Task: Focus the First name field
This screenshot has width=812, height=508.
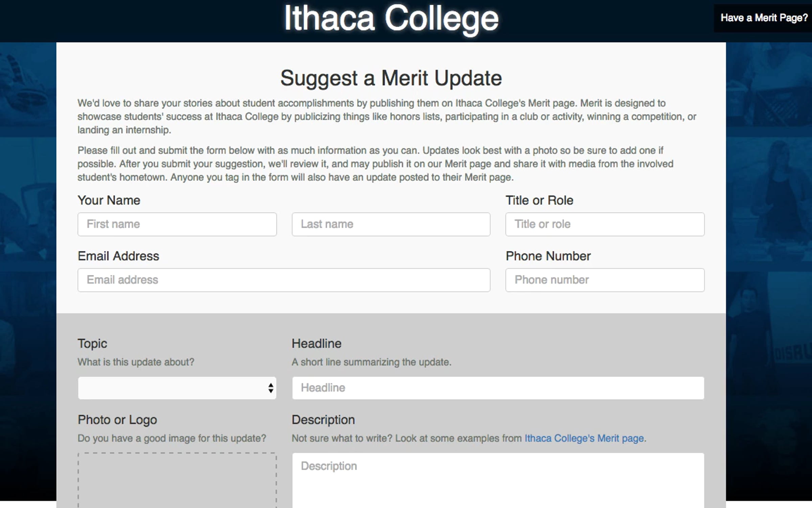Action: (177, 224)
